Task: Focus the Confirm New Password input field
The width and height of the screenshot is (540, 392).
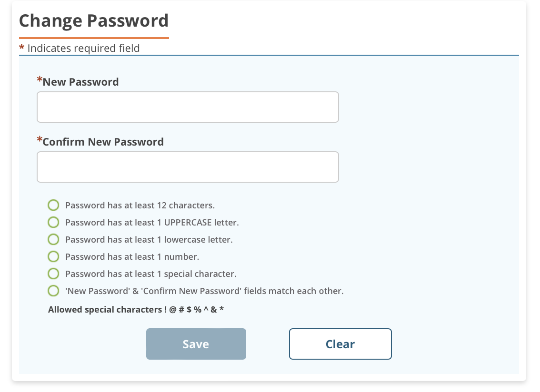Action: click(188, 167)
